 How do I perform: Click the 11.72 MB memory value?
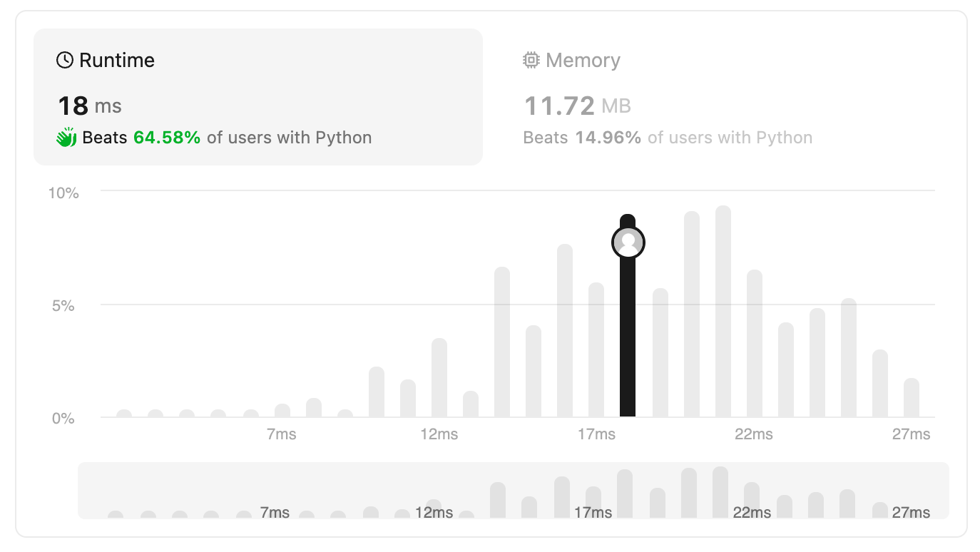click(x=578, y=106)
